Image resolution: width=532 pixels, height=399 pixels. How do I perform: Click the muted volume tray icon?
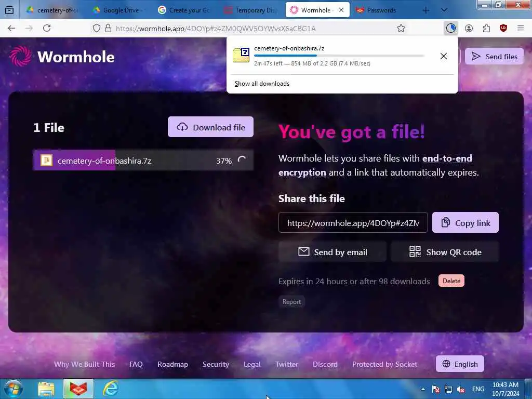(461, 389)
